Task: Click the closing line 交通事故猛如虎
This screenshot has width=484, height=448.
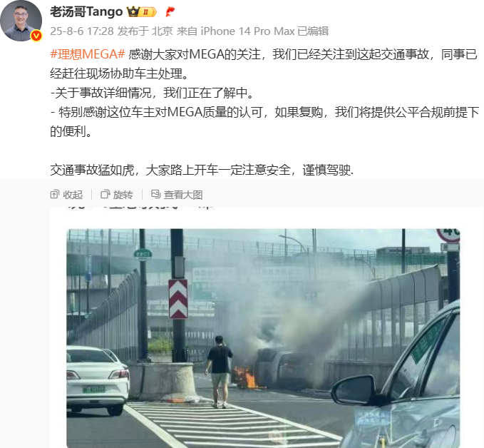Action: [202, 170]
